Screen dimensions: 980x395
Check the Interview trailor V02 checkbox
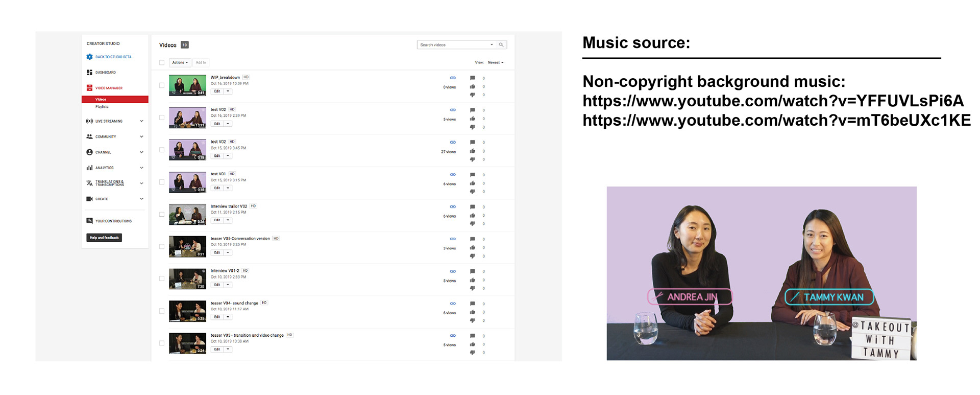coord(162,215)
